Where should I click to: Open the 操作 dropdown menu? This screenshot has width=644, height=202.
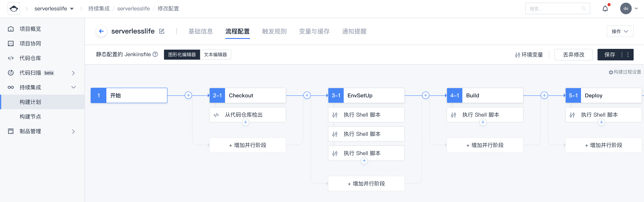620,31
